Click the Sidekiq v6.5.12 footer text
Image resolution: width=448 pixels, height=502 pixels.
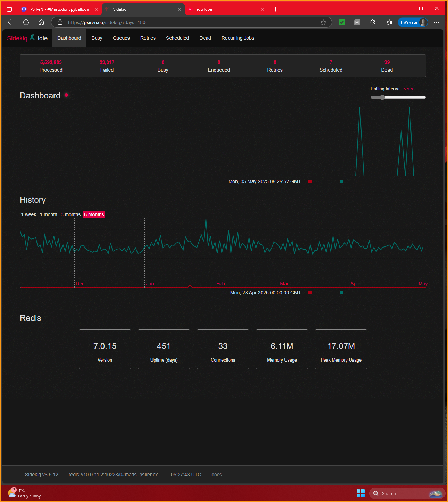click(x=42, y=475)
